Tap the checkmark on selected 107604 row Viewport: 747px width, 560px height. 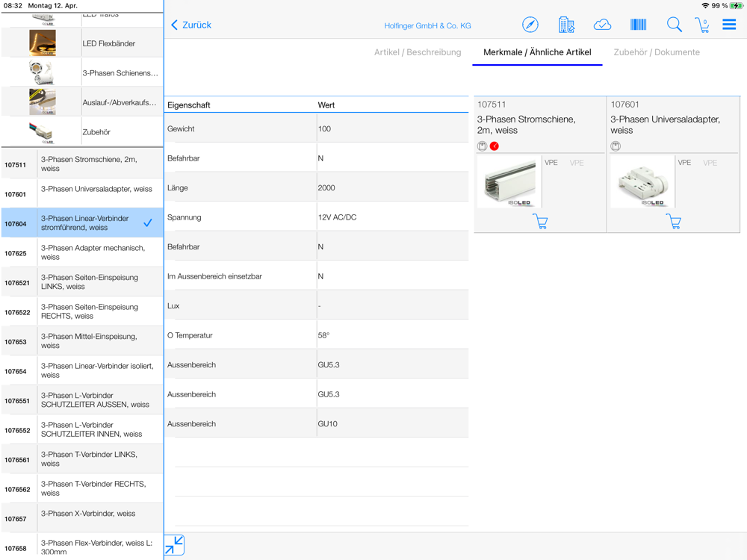click(x=148, y=223)
